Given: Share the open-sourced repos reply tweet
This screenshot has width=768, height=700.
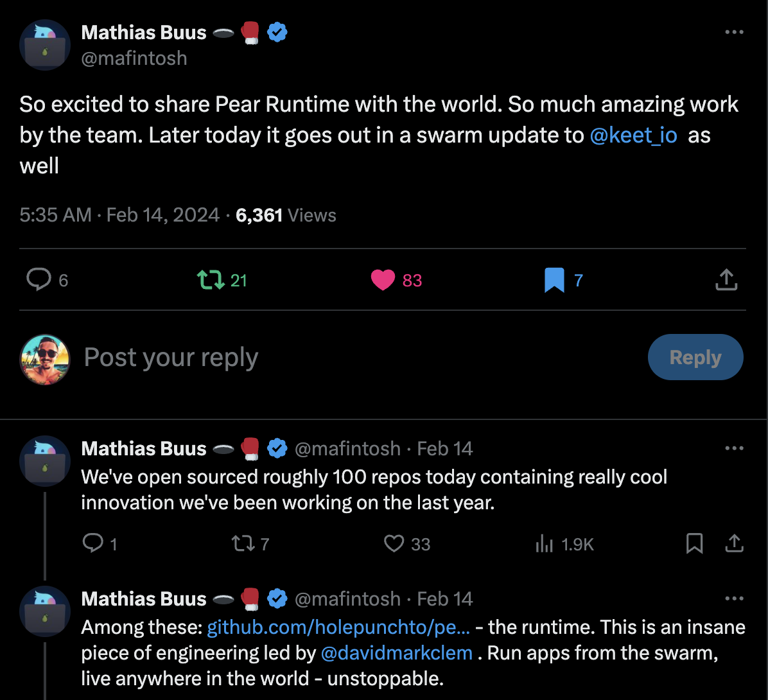Looking at the screenshot, I should tap(734, 545).
